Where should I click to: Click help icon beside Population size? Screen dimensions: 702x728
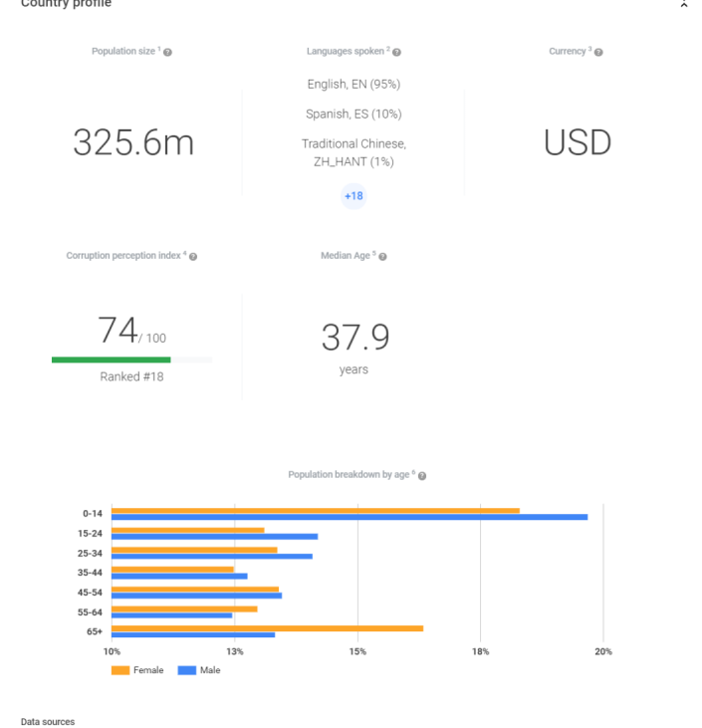pyautogui.click(x=168, y=51)
